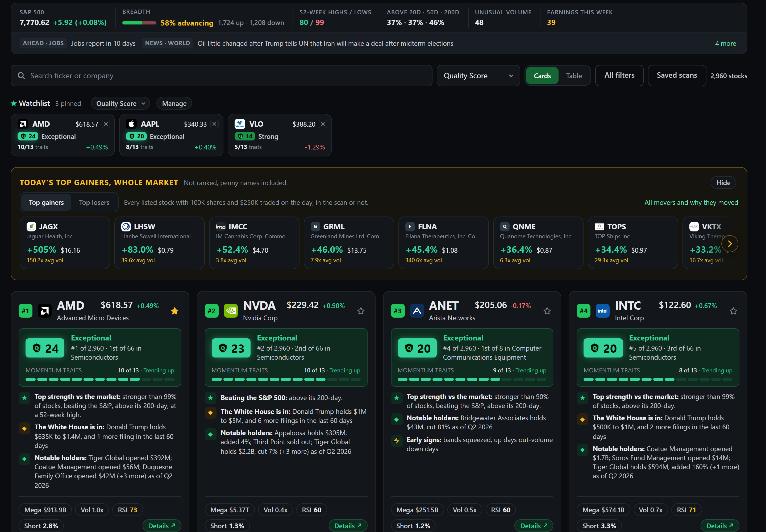766x532 pixels.
Task: Open All filters panel
Action: coord(619,75)
